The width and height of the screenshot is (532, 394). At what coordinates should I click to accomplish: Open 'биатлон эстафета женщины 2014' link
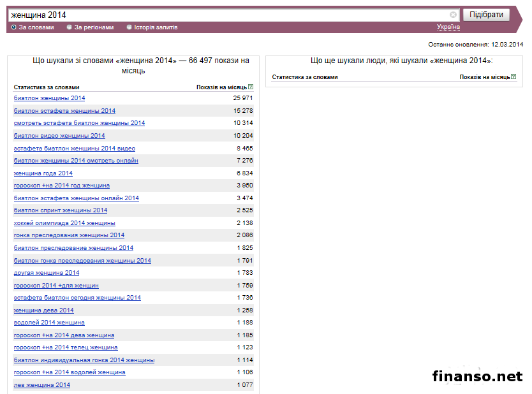[x=64, y=111]
